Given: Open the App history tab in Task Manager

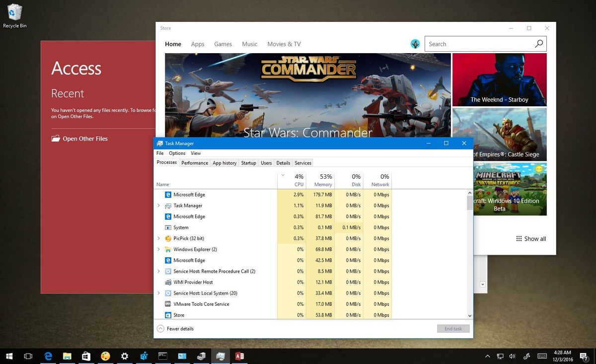Looking at the screenshot, I should (224, 163).
